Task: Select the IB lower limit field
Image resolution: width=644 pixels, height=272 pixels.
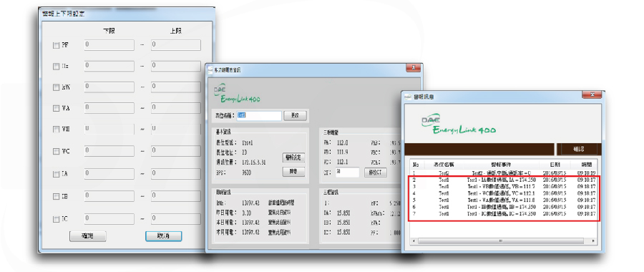Action: click(109, 196)
